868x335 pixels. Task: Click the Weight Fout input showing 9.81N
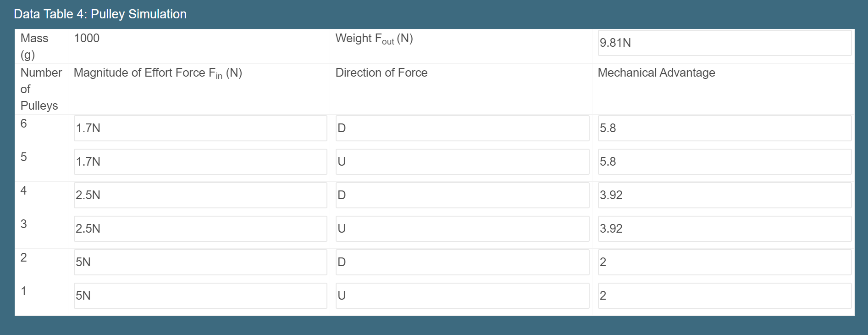pyautogui.click(x=724, y=43)
